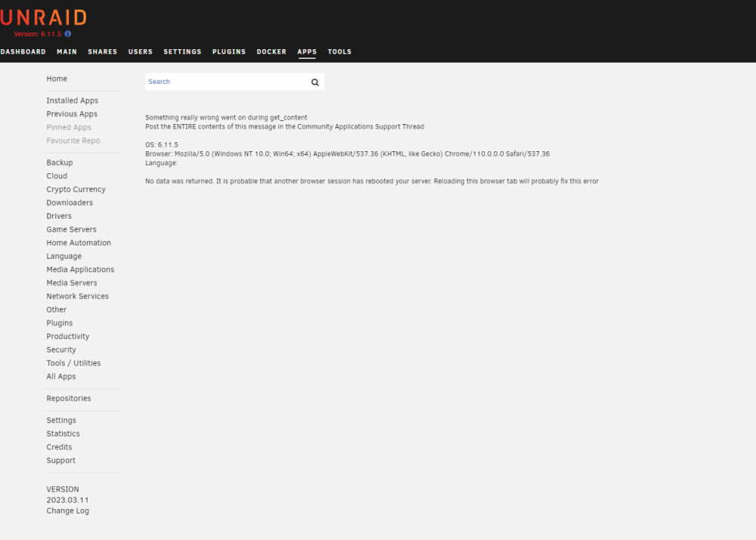Image resolution: width=756 pixels, height=540 pixels.
Task: Switch to the Users tab
Action: point(141,51)
